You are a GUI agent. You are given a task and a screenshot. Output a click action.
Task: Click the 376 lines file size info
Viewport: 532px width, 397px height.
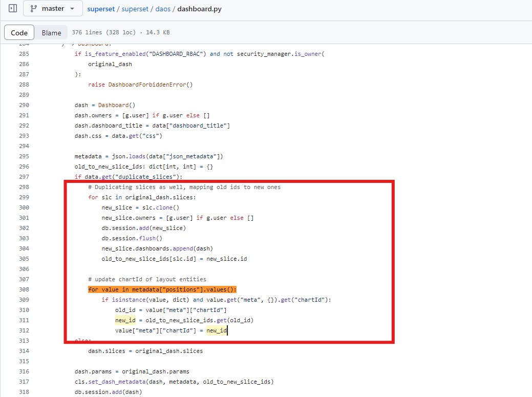(121, 32)
